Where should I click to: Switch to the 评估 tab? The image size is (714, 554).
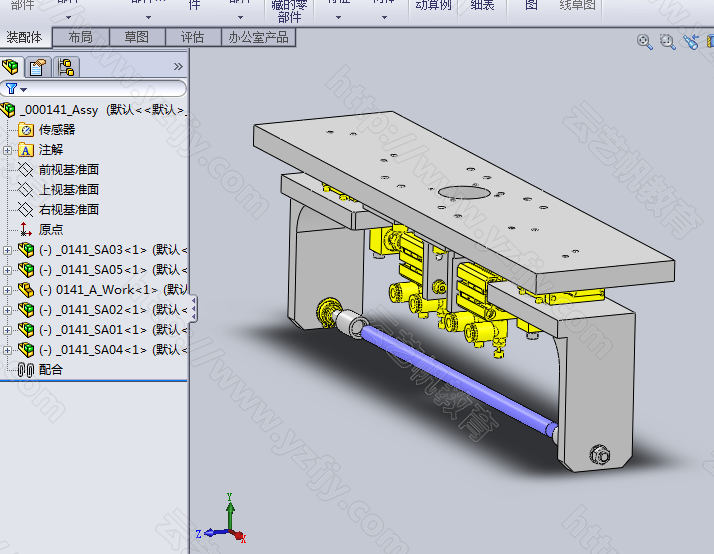pyautogui.click(x=193, y=37)
